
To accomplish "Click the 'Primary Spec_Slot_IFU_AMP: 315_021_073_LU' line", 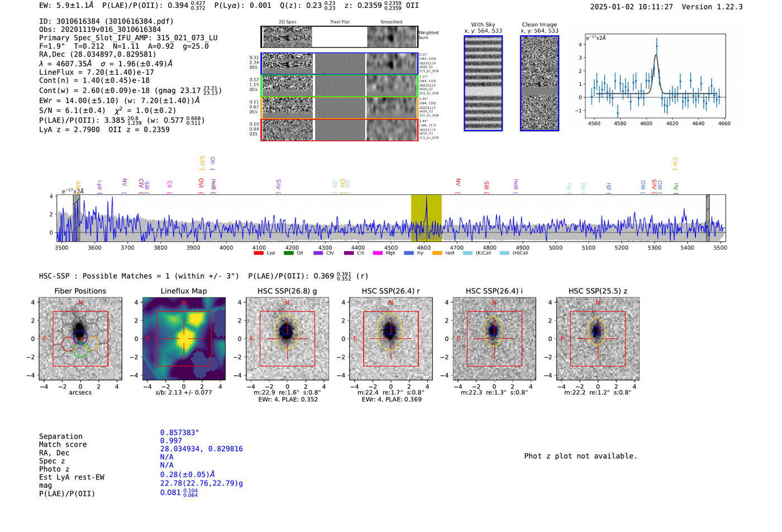I will tap(128, 38).
